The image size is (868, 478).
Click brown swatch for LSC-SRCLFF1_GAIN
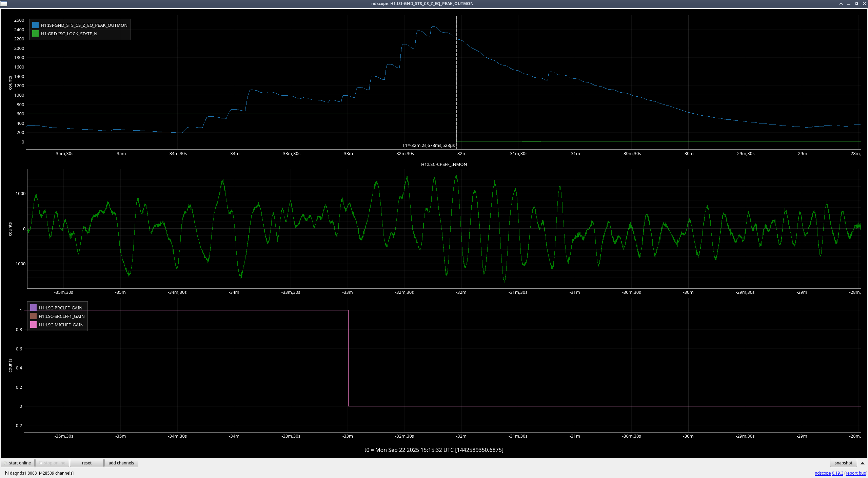pyautogui.click(x=33, y=316)
